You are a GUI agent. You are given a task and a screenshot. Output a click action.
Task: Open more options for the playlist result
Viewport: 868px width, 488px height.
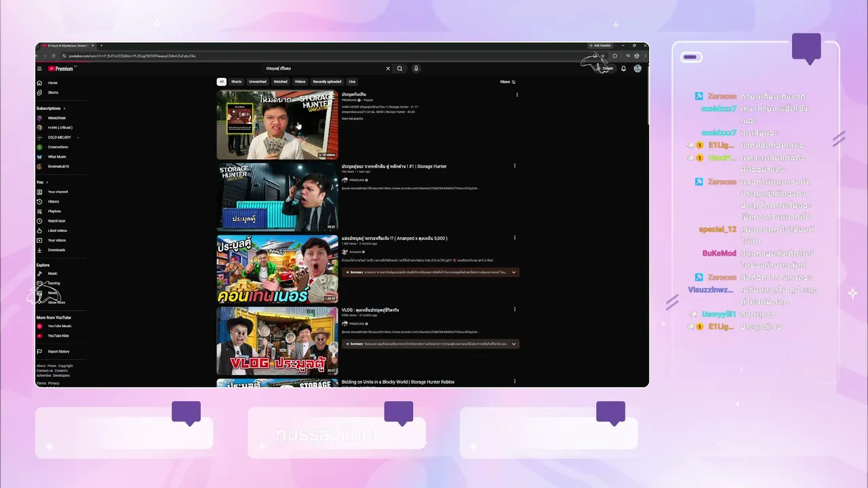coord(517,95)
